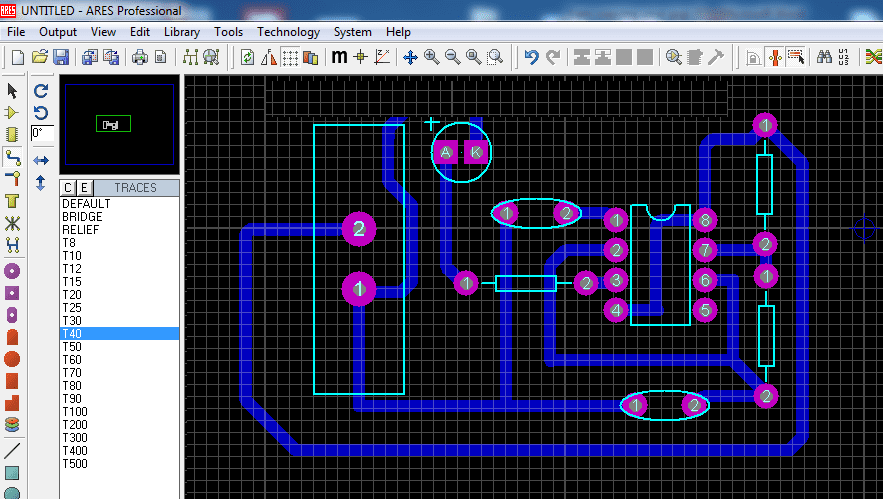Click the rotate clockwise icon

[x=41, y=92]
